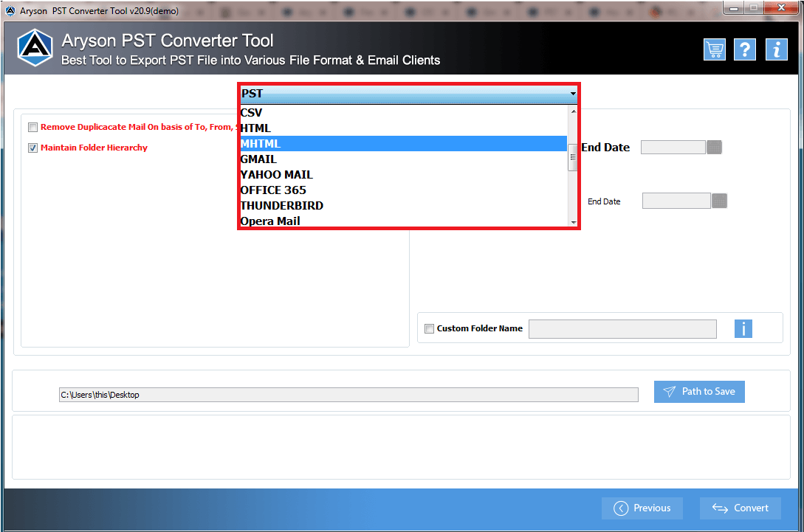Click the lower End Date input field

[x=676, y=201]
